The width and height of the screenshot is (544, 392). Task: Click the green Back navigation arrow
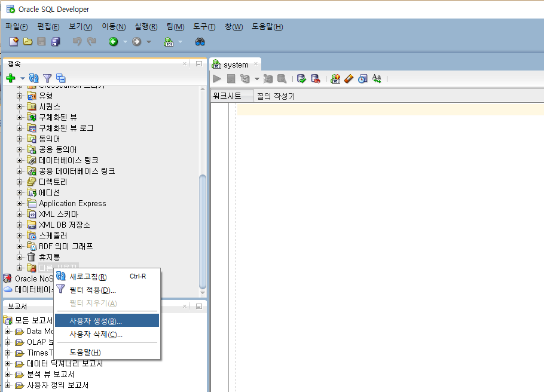point(114,42)
